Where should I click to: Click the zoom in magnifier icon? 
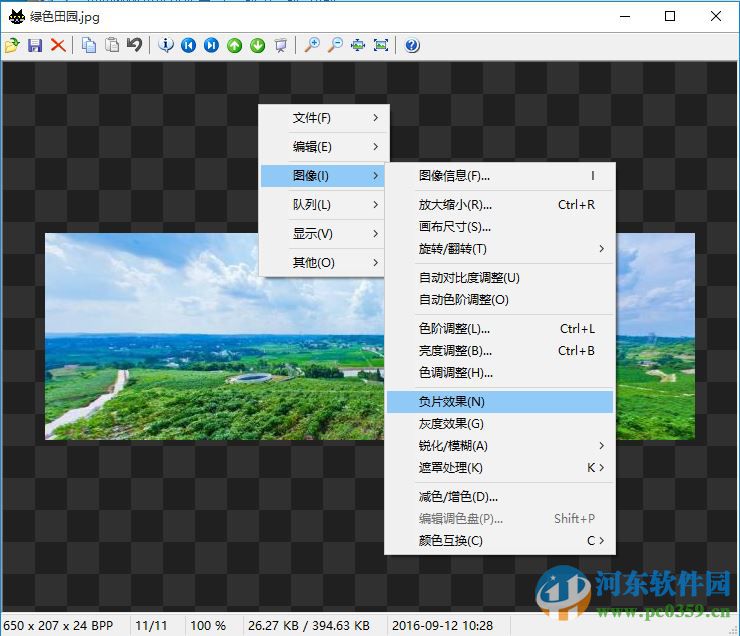point(311,45)
